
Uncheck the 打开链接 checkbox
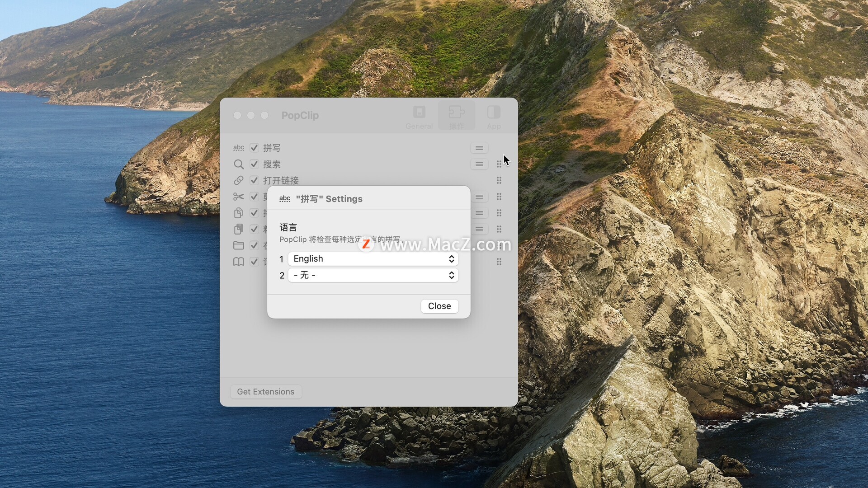coord(254,180)
